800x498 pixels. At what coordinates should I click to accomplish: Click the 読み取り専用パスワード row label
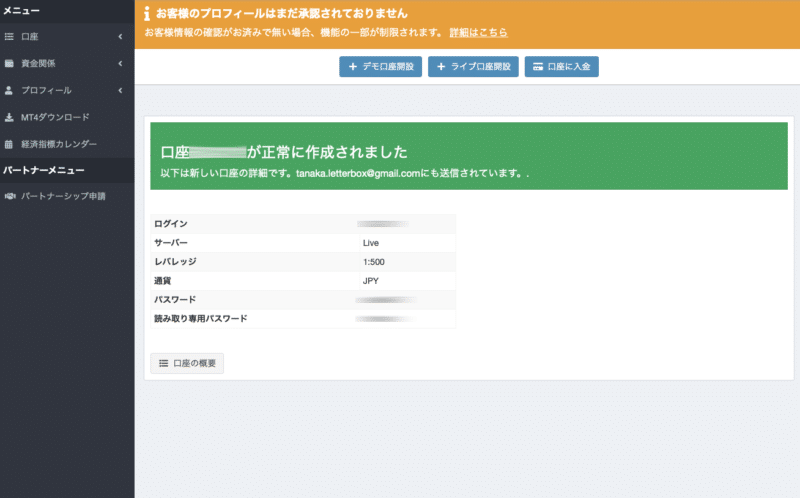[x=201, y=318]
